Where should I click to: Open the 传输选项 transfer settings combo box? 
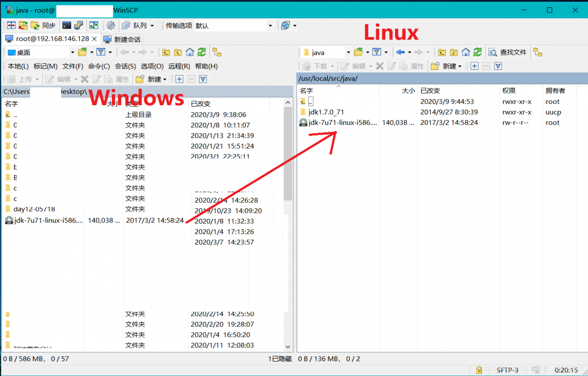coord(233,26)
